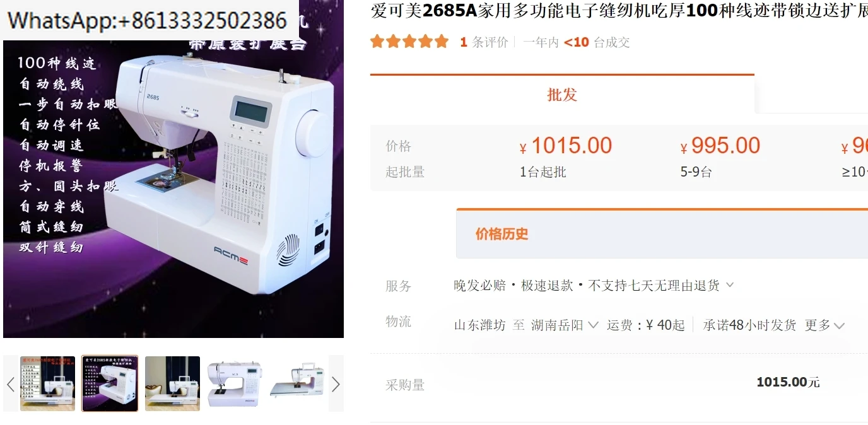Click the five-star rating icons
The height and width of the screenshot is (425, 868).
pyautogui.click(x=409, y=42)
